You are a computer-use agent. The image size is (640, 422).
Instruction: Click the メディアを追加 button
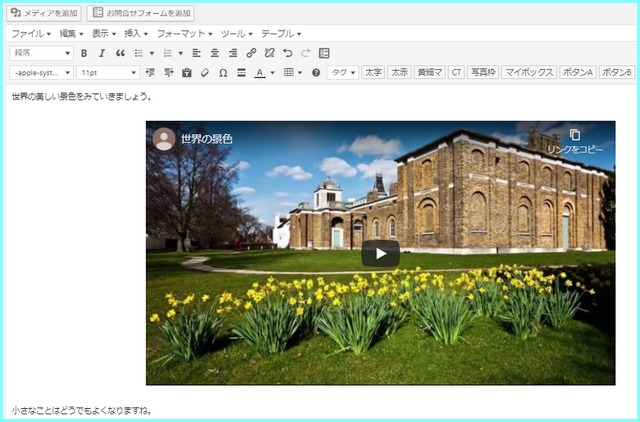click(44, 13)
